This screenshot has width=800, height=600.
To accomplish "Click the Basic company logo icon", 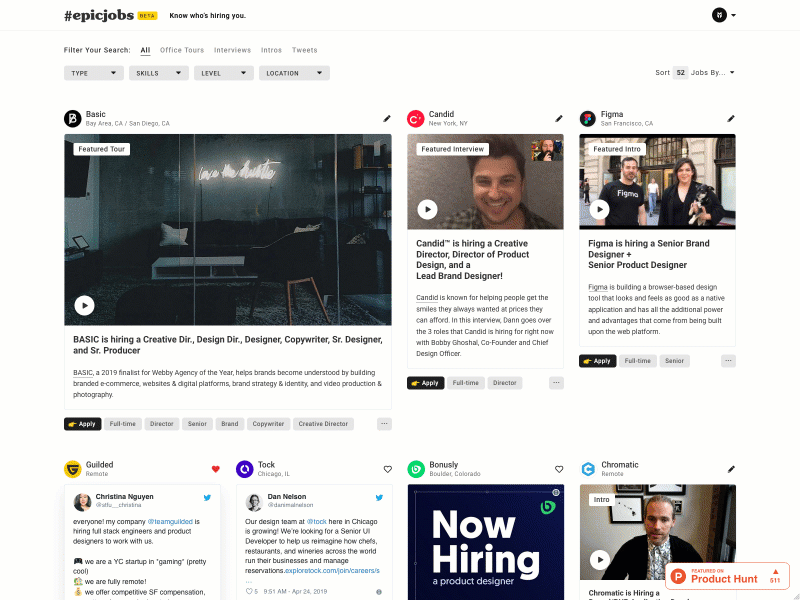I will tap(71, 118).
